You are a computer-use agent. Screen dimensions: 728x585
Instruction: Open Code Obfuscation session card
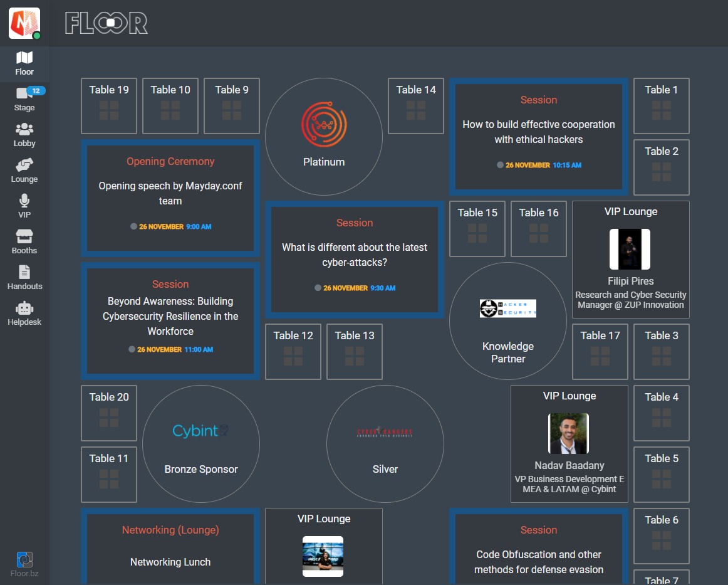539,546
